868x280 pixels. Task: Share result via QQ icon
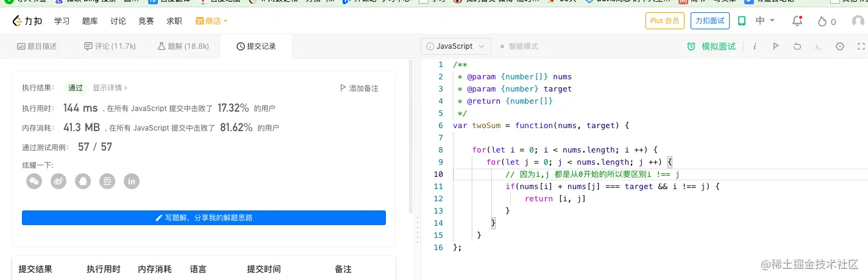[x=83, y=181]
